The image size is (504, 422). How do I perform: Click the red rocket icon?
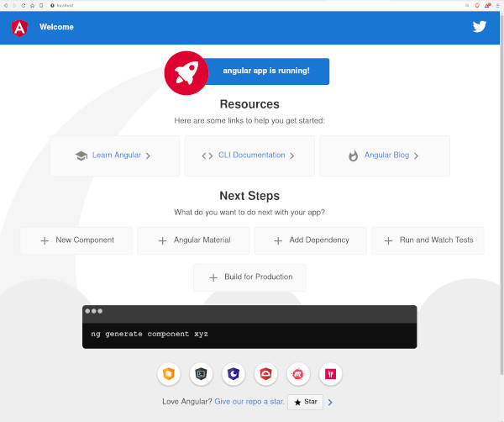pos(186,72)
